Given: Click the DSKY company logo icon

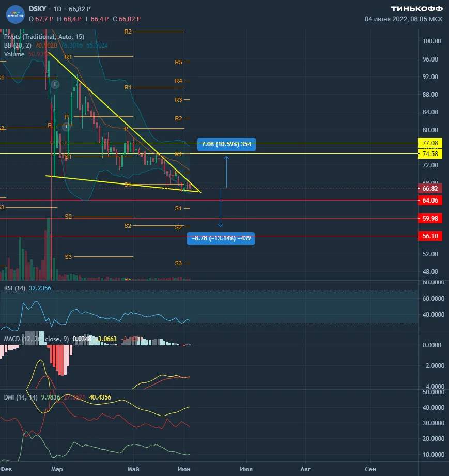Looking at the screenshot, I should tap(16, 14).
